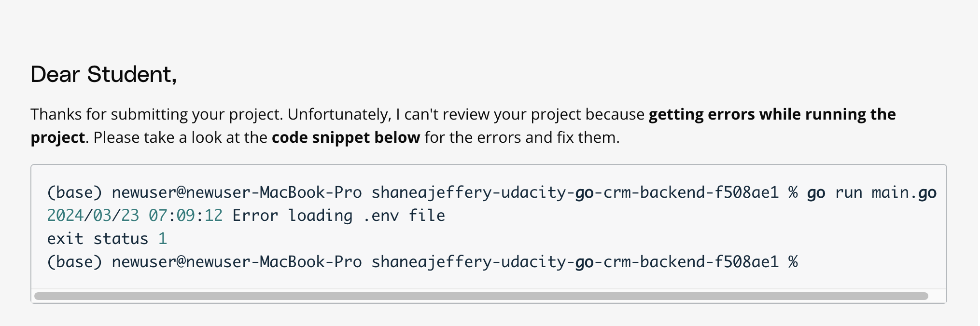Click the last terminal prompt line ending in %
Screen dimensions: 980x326
tap(422, 262)
